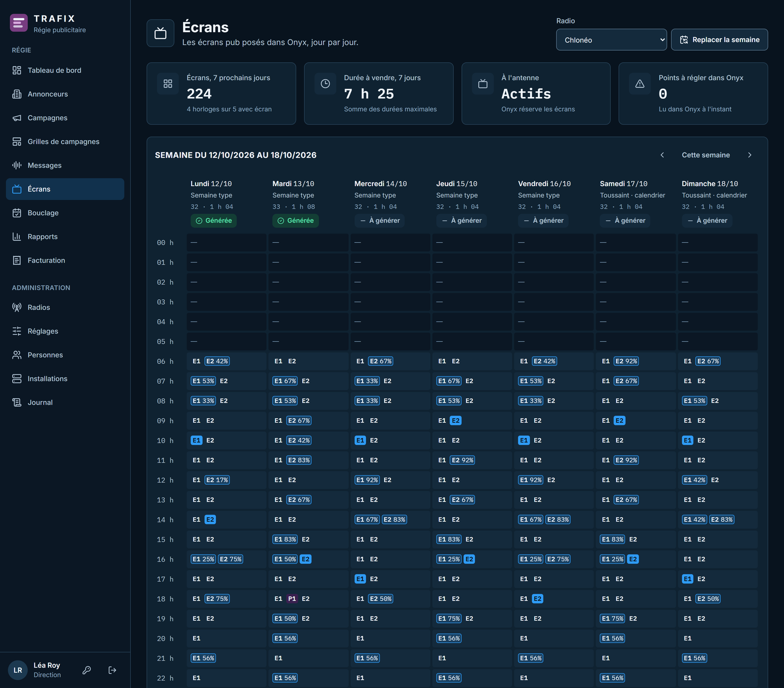This screenshot has width=784, height=688.
Task: Click the Cette semaine button
Action: pos(706,155)
